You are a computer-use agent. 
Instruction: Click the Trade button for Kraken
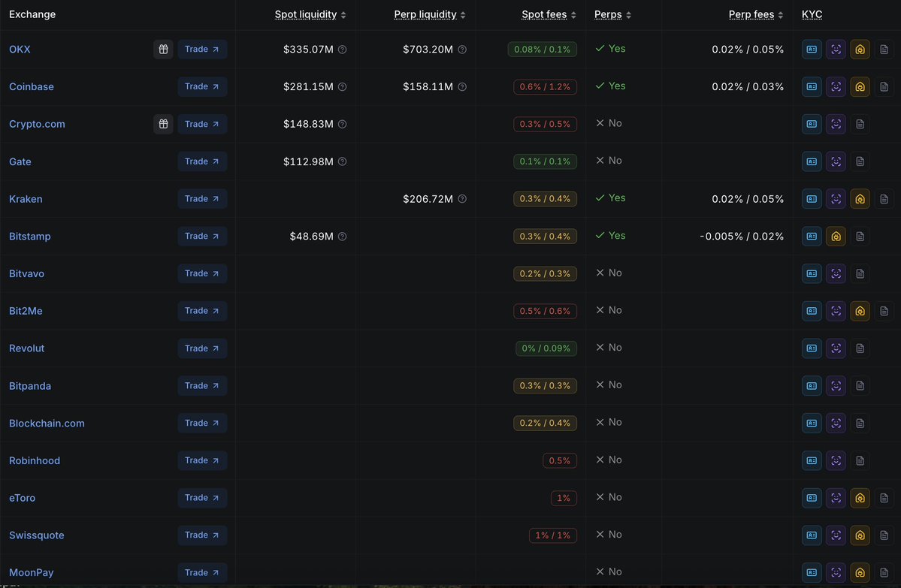click(202, 199)
